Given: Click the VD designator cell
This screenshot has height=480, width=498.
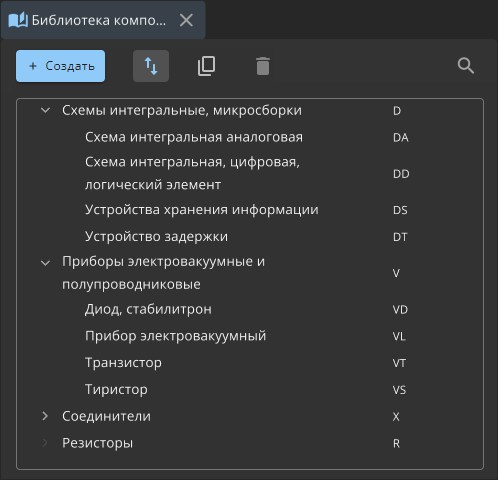Looking at the screenshot, I should pyautogui.click(x=400, y=310).
